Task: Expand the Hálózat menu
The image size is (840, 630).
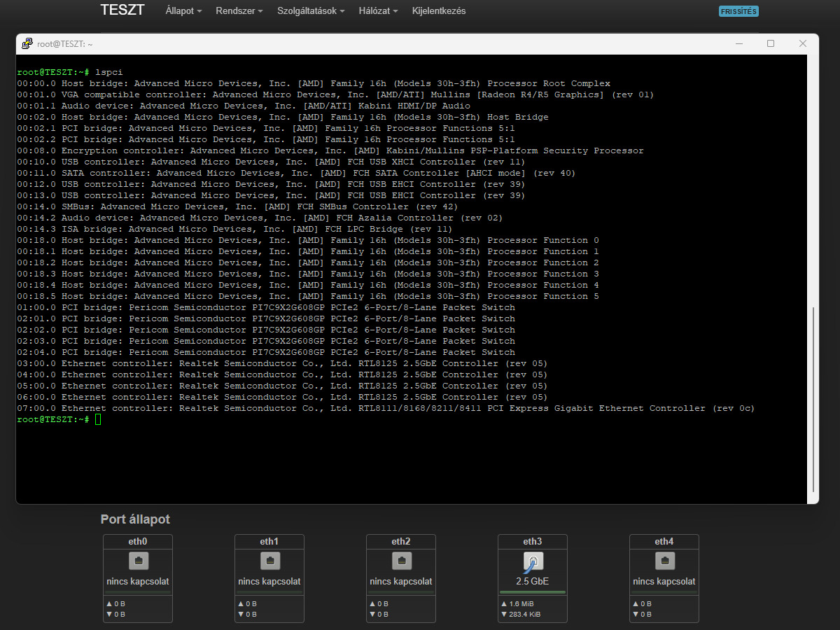Action: pyautogui.click(x=379, y=11)
